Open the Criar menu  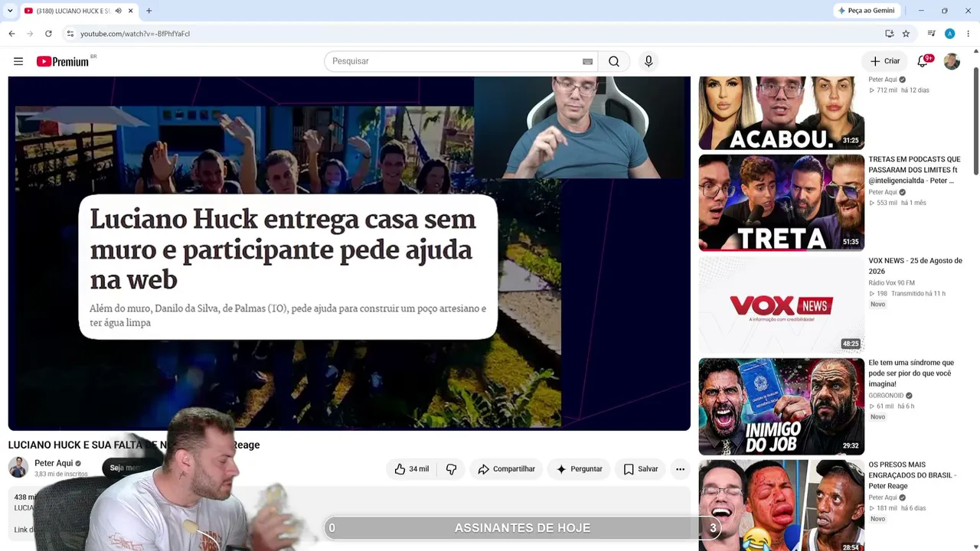click(x=885, y=61)
